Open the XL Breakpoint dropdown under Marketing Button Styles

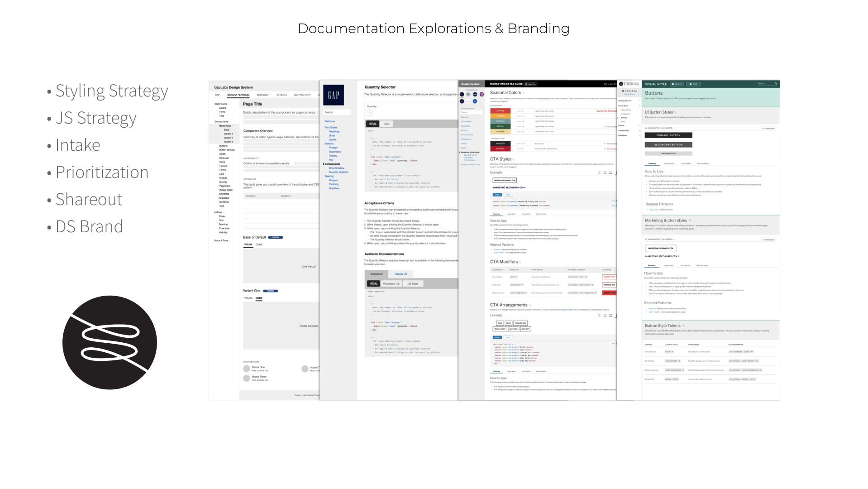click(660, 240)
